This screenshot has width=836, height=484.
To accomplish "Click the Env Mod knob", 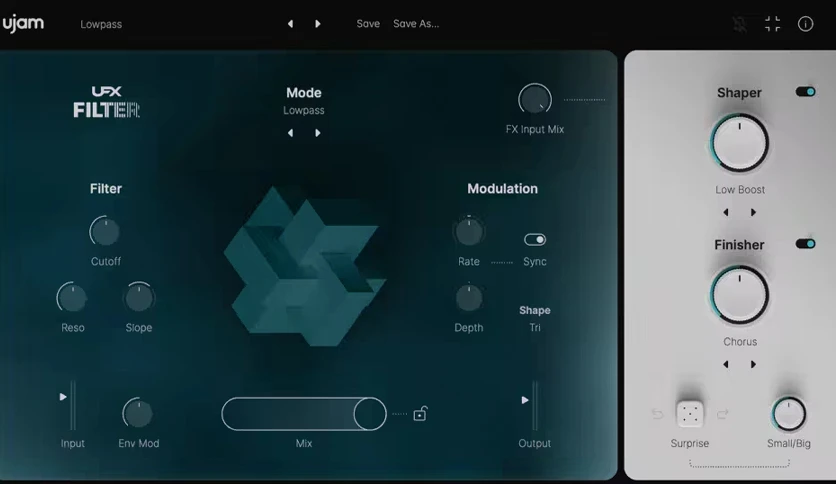I will [x=138, y=413].
